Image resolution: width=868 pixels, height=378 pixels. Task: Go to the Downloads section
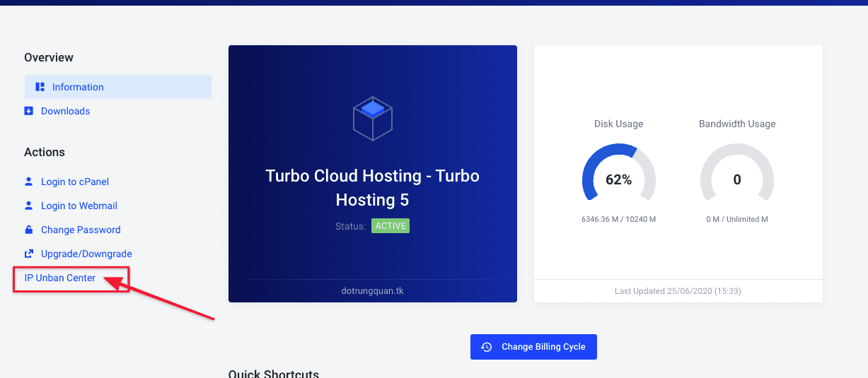coord(65,111)
